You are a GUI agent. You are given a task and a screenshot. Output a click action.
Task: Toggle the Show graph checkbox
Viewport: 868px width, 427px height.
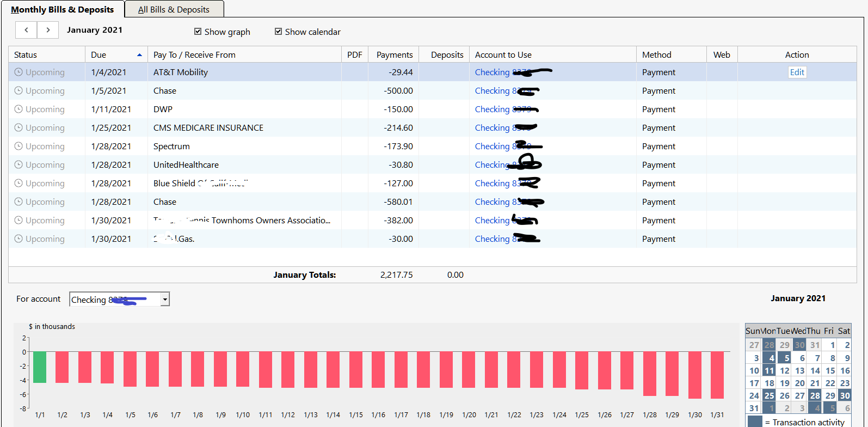click(198, 32)
